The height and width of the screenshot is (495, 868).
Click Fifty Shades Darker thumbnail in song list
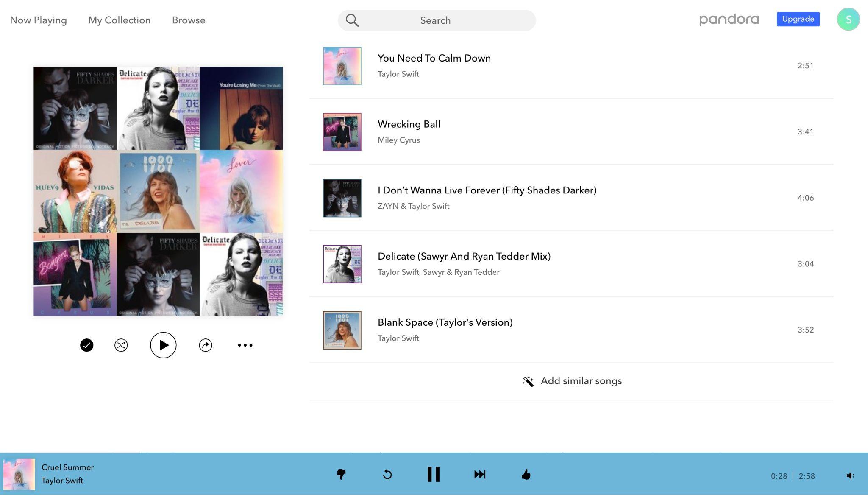point(342,198)
